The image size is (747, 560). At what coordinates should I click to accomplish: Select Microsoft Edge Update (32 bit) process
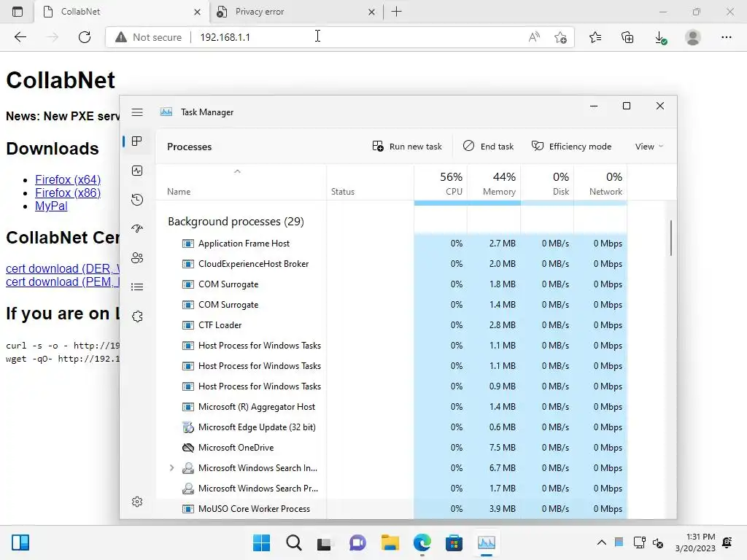coord(391,427)
